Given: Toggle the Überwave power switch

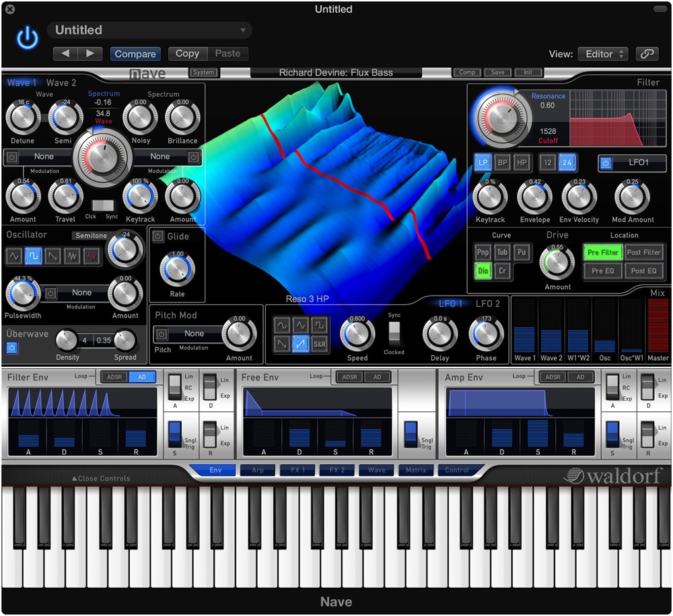Looking at the screenshot, I should click(13, 347).
